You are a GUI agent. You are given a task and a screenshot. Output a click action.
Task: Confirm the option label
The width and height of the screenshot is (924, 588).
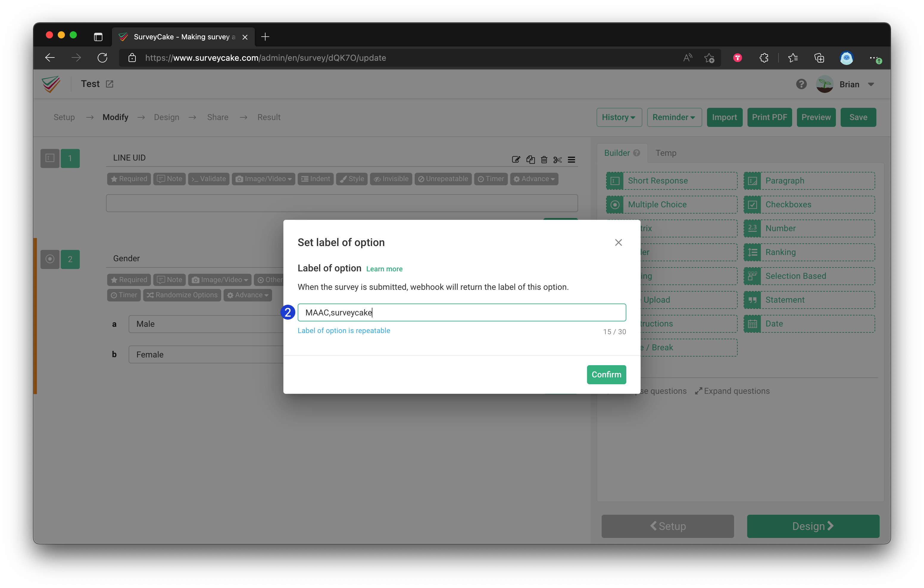pyautogui.click(x=606, y=374)
